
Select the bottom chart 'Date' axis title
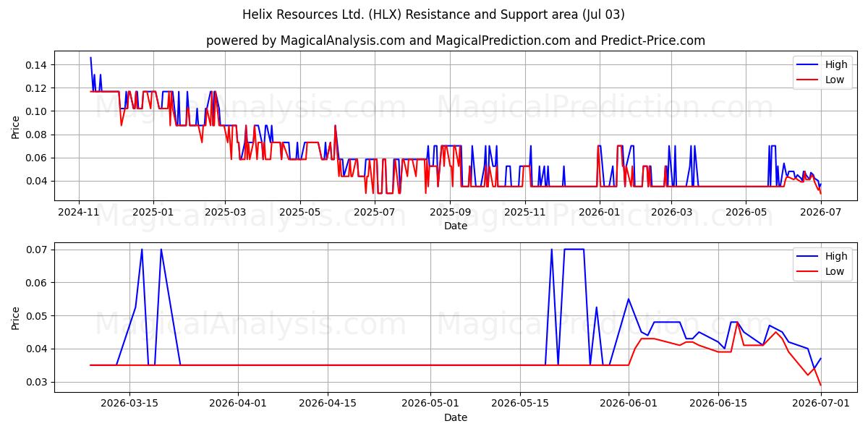pyautogui.click(x=456, y=417)
